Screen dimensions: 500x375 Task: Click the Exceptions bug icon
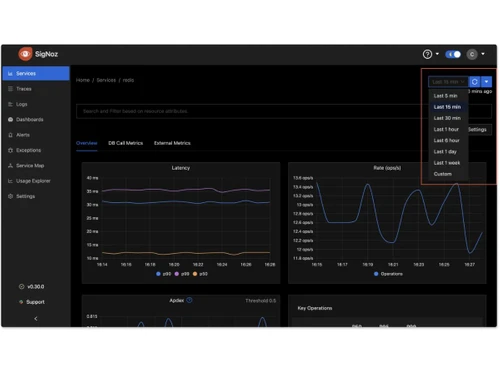10,150
